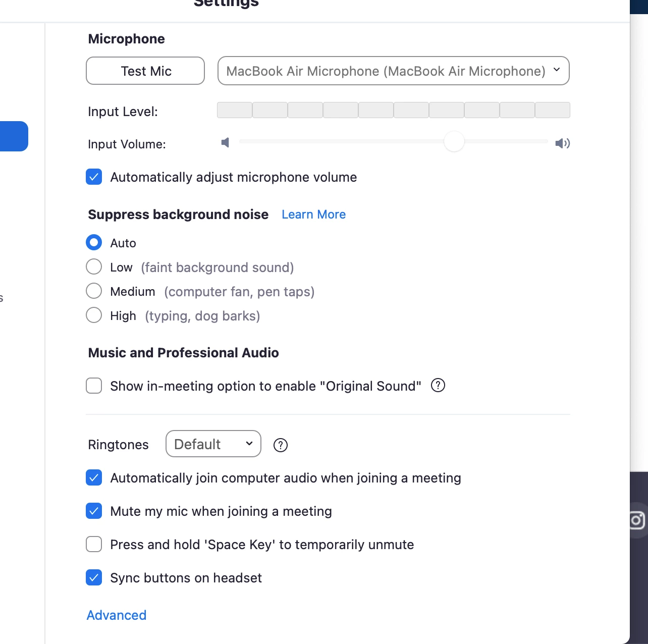Image resolution: width=648 pixels, height=644 pixels.
Task: Enable Press and hold Space Key option
Action: 94,544
